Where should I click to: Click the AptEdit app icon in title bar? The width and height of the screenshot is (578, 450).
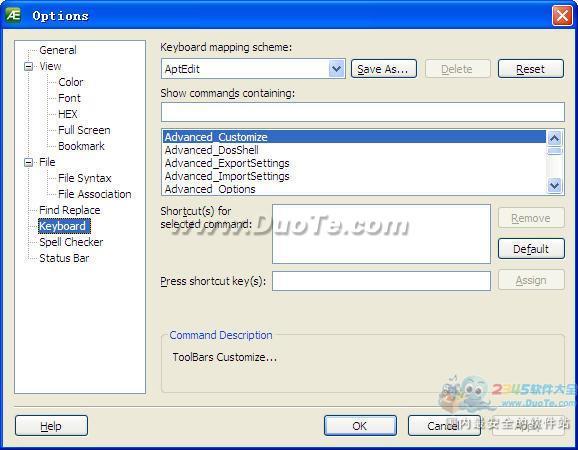pos(13,15)
